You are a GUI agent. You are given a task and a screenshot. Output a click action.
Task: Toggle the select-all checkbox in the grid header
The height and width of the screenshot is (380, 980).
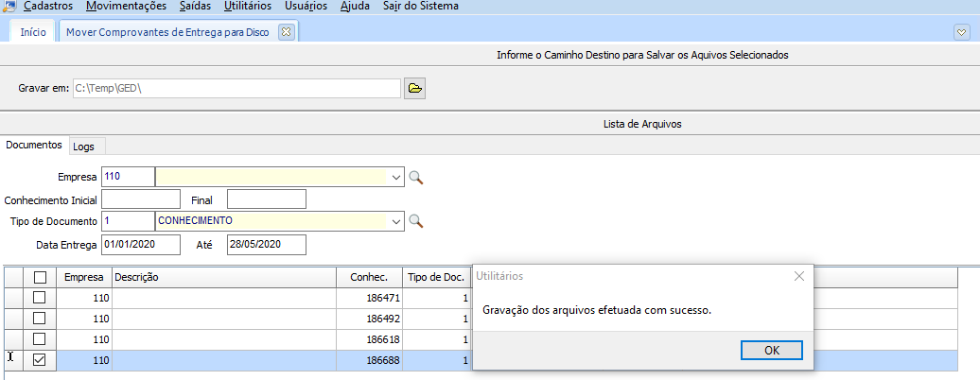pyautogui.click(x=40, y=278)
